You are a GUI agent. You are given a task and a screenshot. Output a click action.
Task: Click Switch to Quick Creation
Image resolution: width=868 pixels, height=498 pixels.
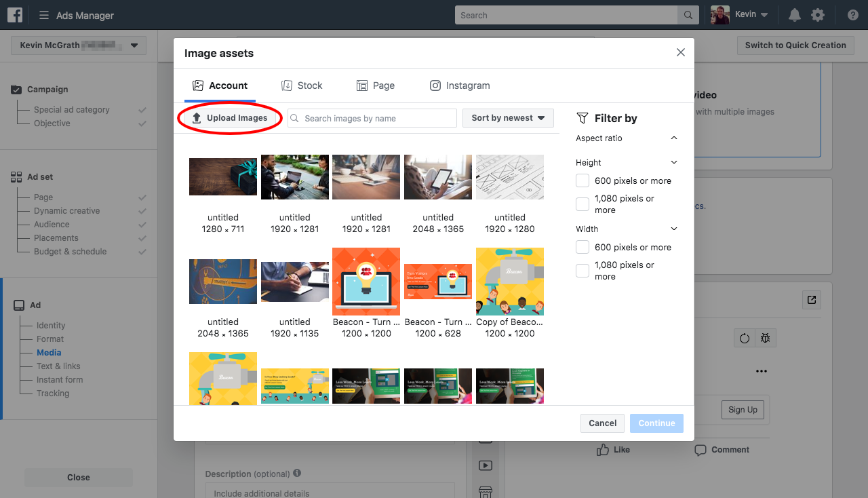point(795,45)
